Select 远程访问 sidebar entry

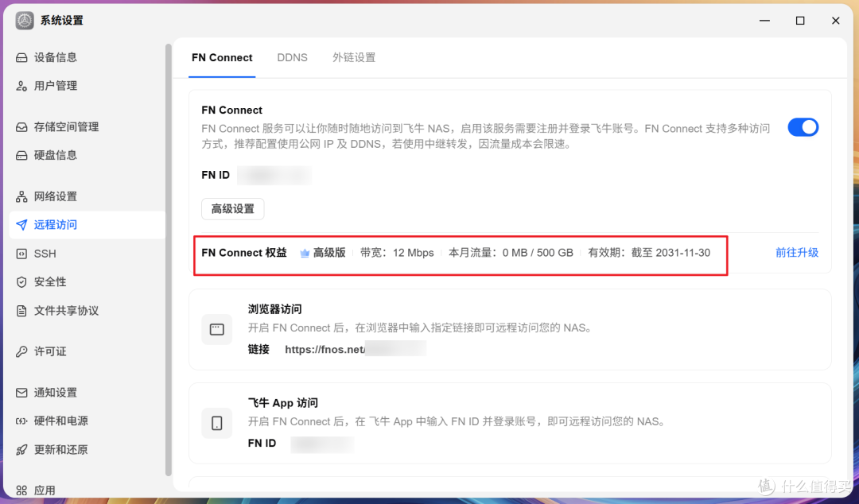(87, 225)
